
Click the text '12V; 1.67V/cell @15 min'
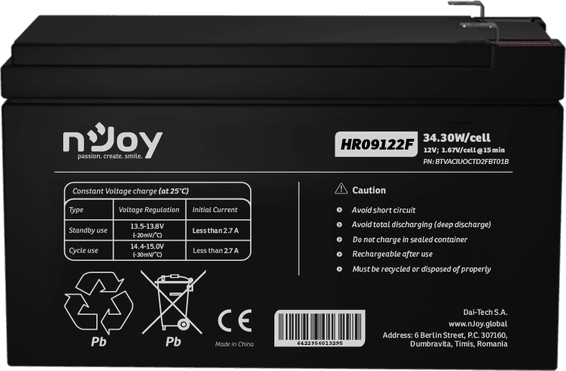click(464, 150)
